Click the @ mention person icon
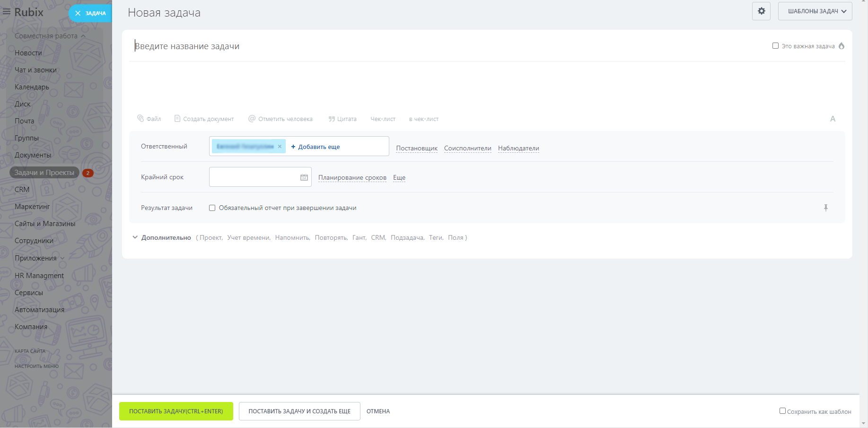The image size is (868, 428). point(252,119)
